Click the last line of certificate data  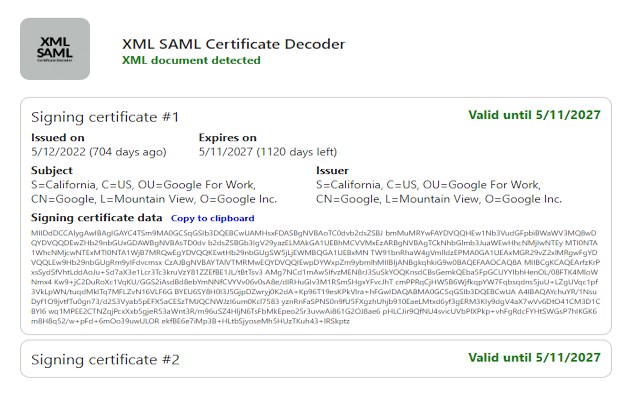coord(190,321)
